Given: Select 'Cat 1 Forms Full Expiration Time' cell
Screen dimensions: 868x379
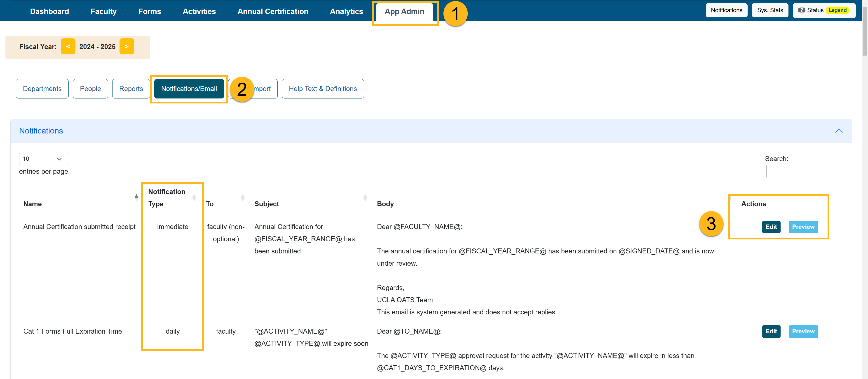Looking at the screenshot, I should (x=73, y=331).
